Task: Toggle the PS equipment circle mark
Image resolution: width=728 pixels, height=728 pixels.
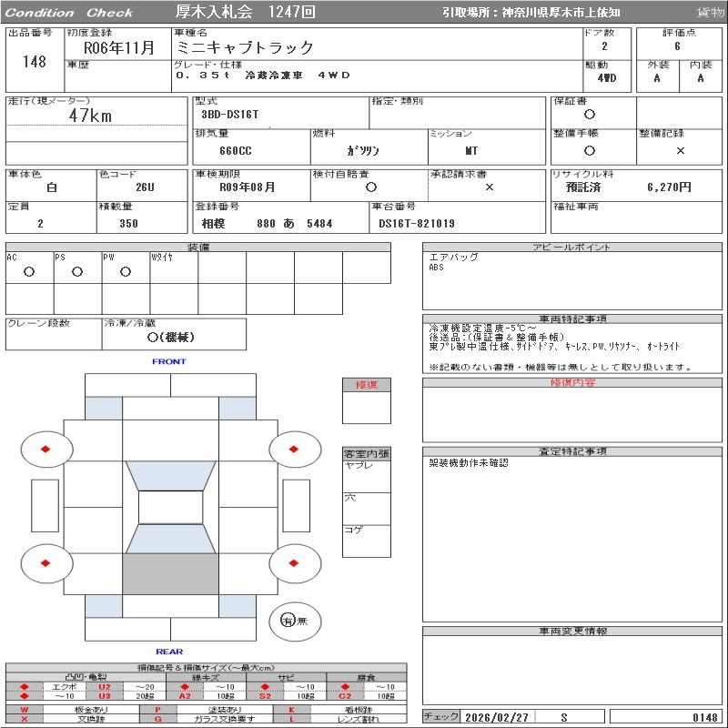Action: (77, 271)
